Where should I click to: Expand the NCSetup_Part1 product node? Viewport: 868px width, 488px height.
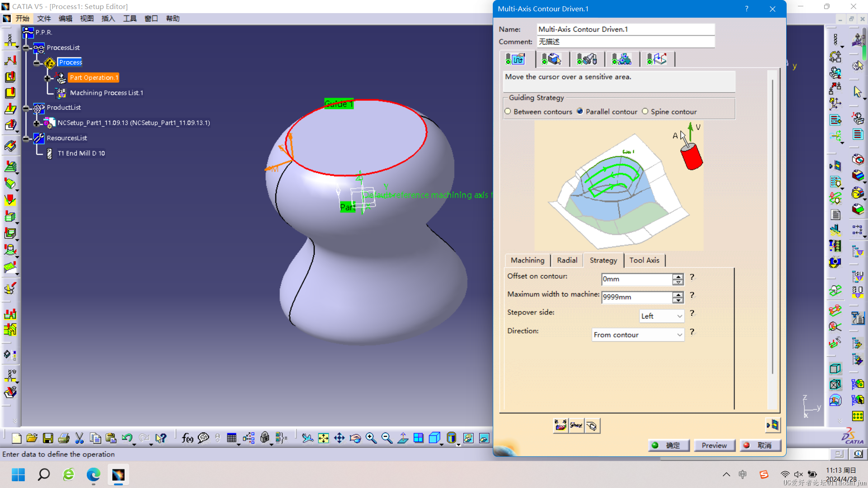point(37,123)
